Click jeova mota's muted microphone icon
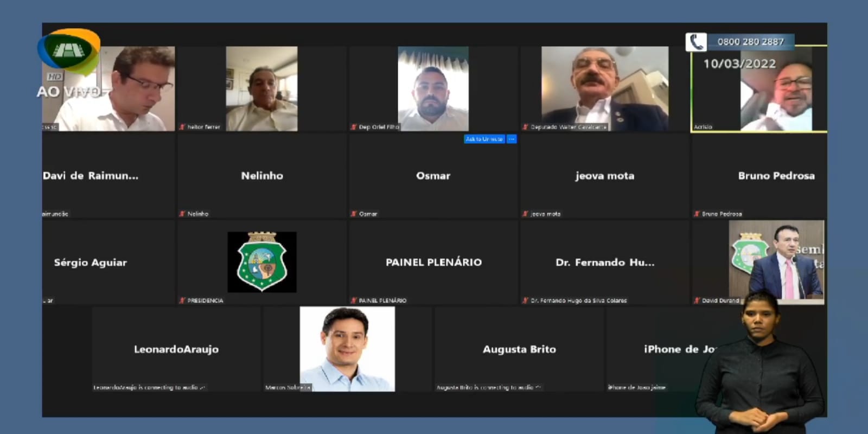Viewport: 868px width, 434px height. [x=525, y=214]
